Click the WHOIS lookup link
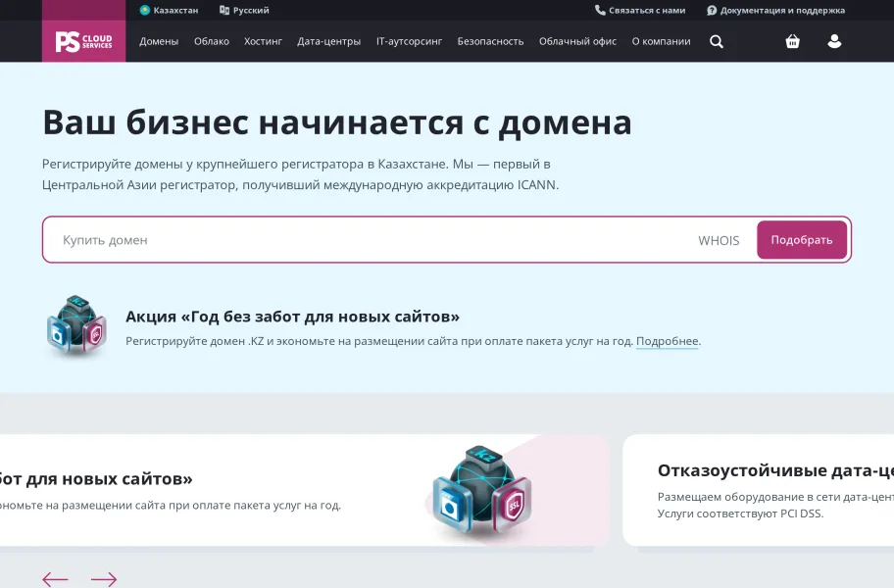 tap(719, 240)
